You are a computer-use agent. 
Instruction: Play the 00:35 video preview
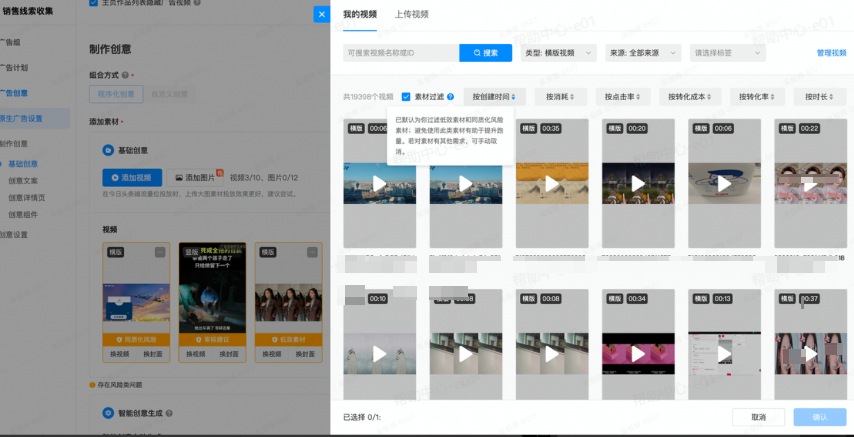click(552, 184)
